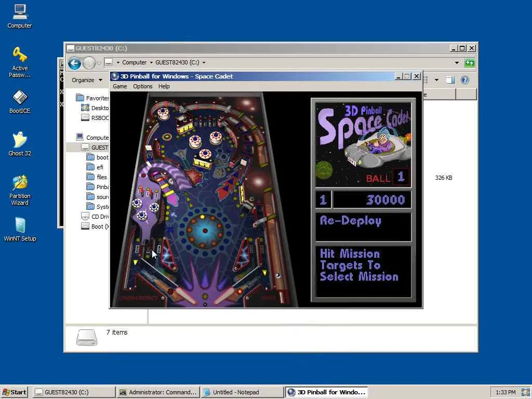The width and height of the screenshot is (532, 399).
Task: Click the Pinball window title bar icon
Action: pyautogui.click(x=115, y=76)
